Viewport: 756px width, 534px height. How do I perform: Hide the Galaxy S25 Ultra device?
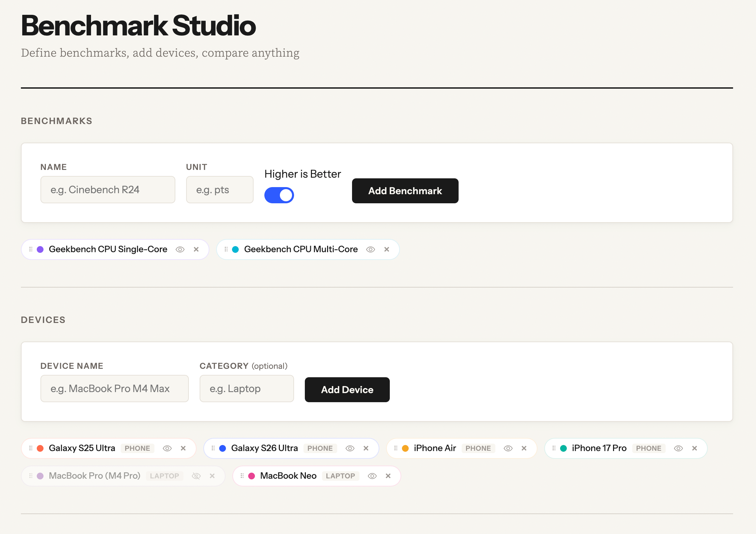167,448
